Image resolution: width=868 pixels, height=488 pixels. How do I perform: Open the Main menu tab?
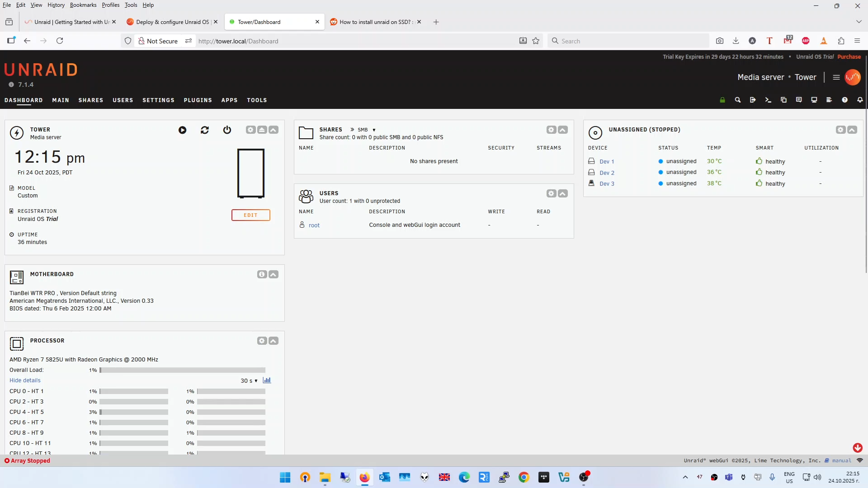point(61,100)
